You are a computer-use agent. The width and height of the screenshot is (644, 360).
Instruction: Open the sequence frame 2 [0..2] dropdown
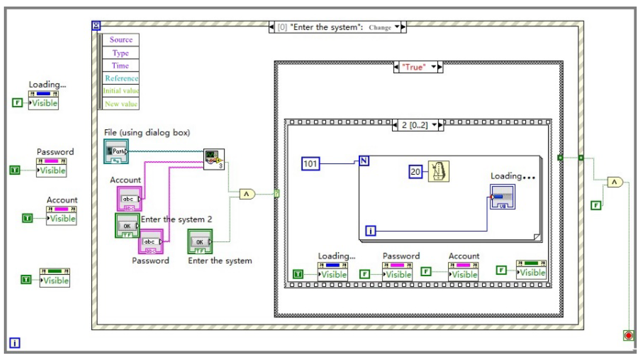click(x=434, y=125)
